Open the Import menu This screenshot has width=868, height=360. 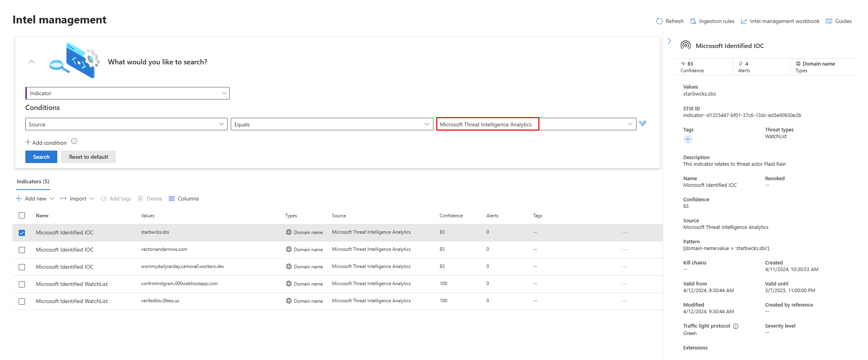pyautogui.click(x=77, y=199)
